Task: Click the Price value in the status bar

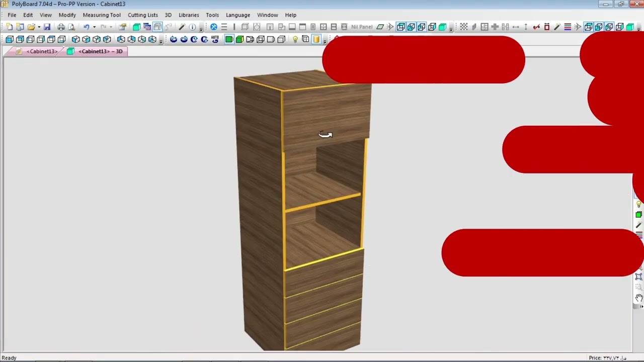Action: [x=608, y=358]
